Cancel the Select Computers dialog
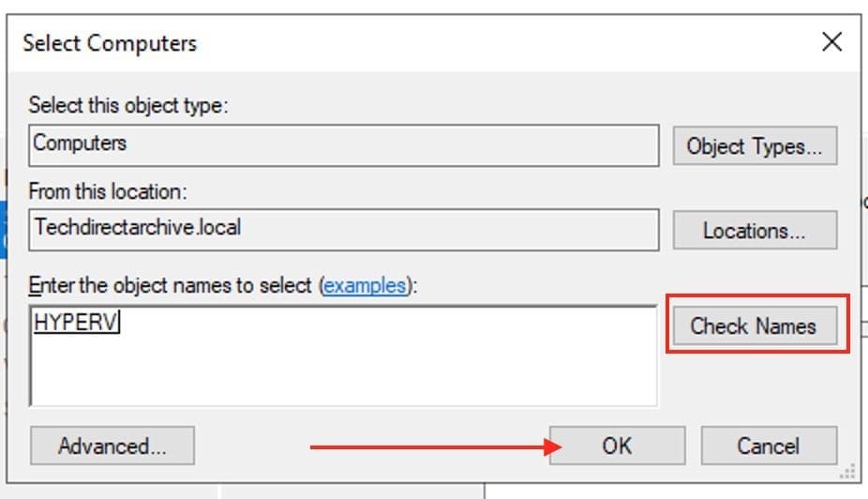This screenshot has height=499, width=868. (769, 446)
